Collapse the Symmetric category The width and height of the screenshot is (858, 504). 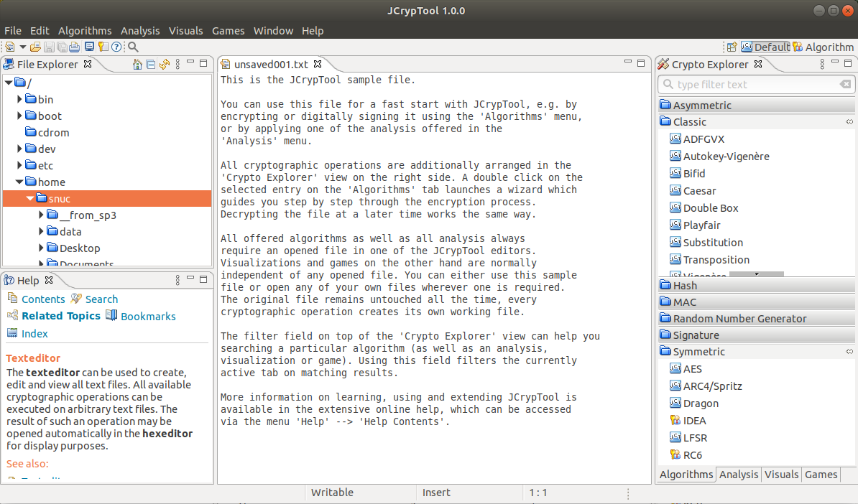[x=756, y=352]
